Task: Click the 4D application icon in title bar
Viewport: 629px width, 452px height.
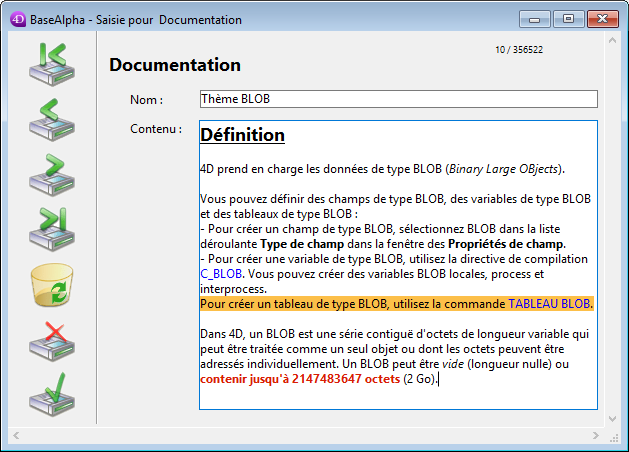Action: click(18, 19)
